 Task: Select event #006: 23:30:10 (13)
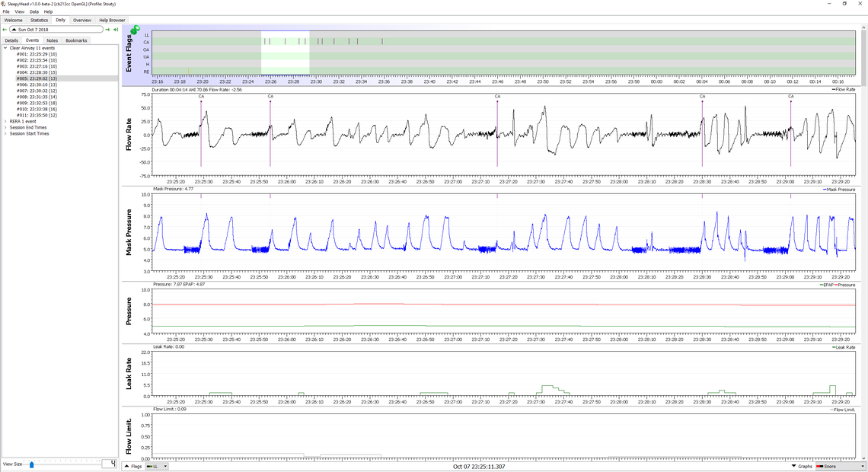tap(37, 85)
